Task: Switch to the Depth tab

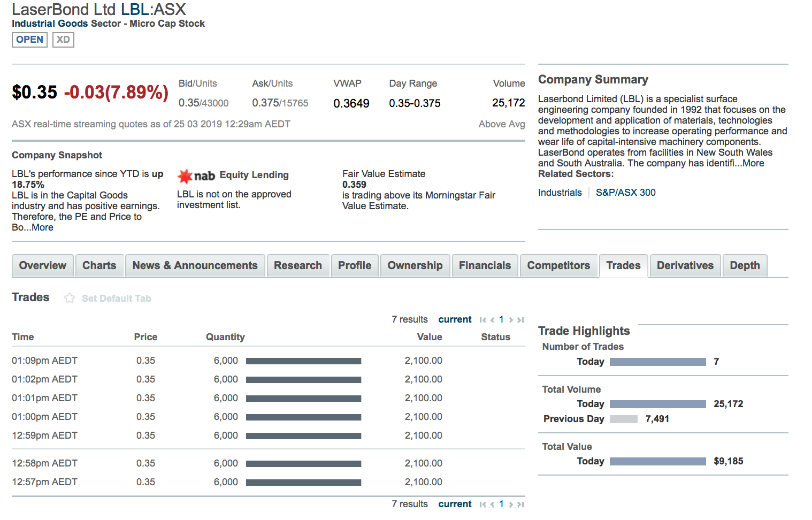Action: (x=745, y=266)
